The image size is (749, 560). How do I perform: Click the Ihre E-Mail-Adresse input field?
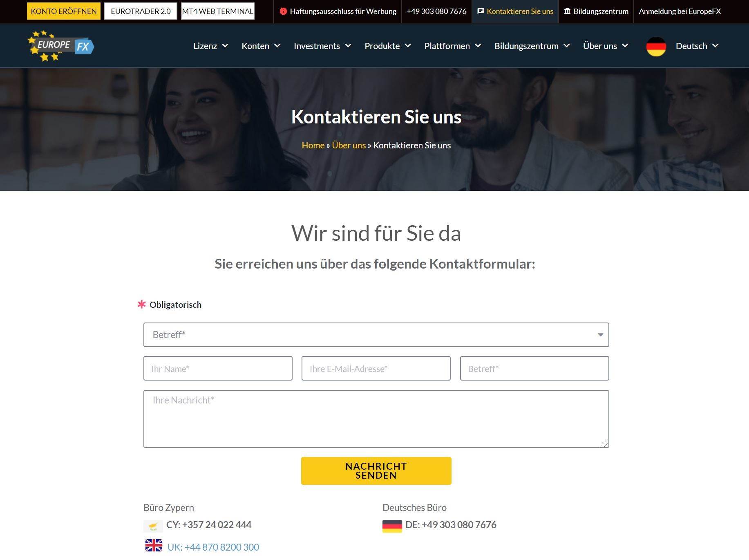pyautogui.click(x=376, y=368)
